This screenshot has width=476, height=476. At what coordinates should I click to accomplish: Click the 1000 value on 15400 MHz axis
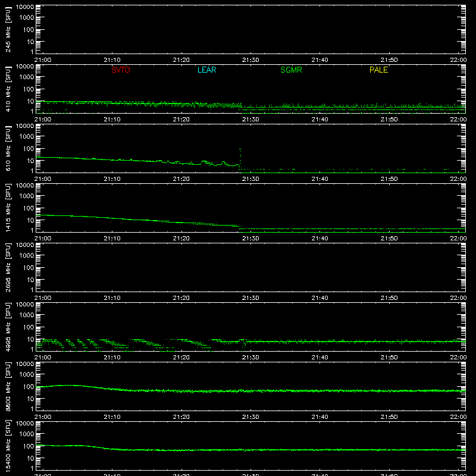tap(27, 434)
